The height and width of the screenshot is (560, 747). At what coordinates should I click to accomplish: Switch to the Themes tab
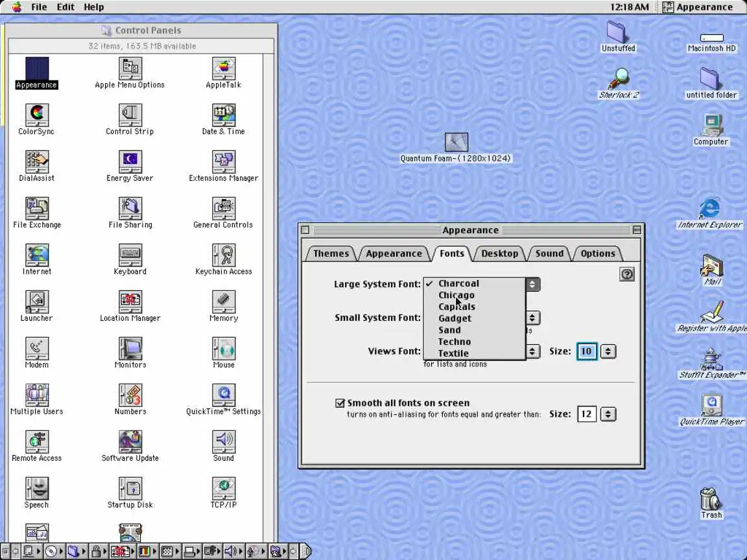pyautogui.click(x=331, y=253)
